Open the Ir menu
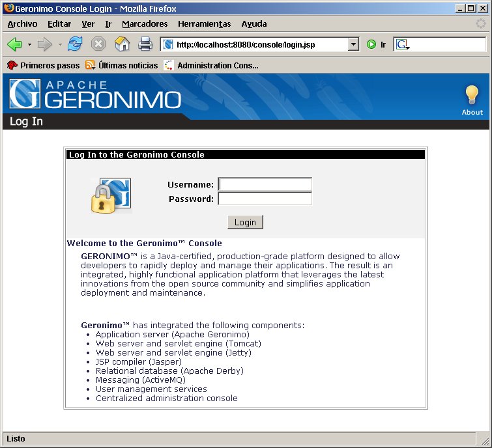492x448 pixels. (108, 24)
